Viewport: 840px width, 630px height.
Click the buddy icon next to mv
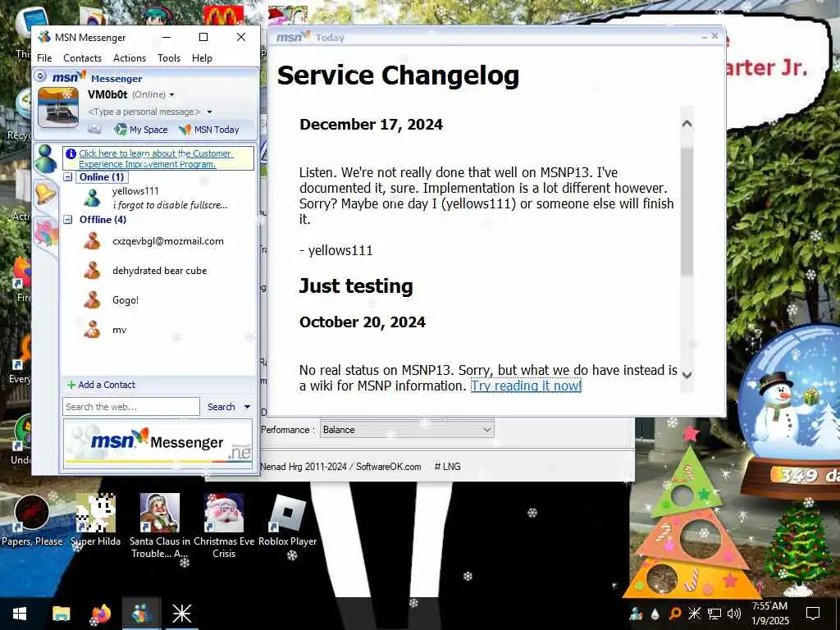tap(92, 330)
